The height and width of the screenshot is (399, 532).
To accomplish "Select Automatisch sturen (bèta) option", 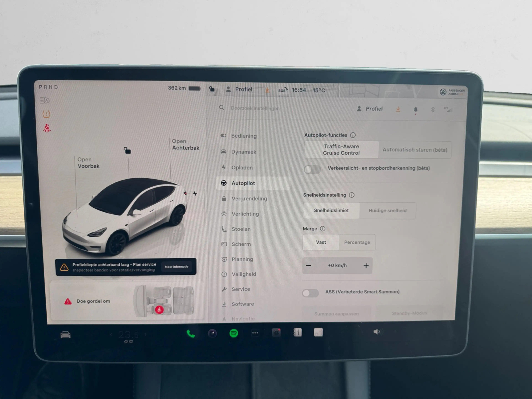I will coord(415,150).
